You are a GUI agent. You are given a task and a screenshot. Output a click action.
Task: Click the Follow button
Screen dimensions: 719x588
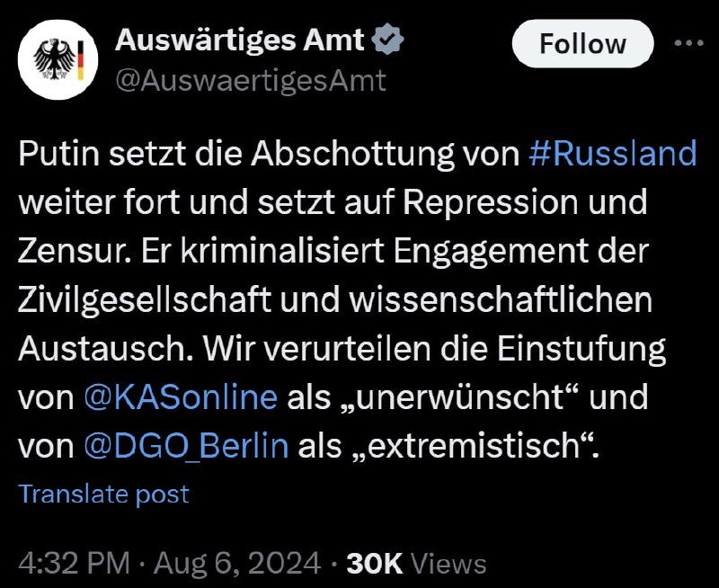point(582,43)
